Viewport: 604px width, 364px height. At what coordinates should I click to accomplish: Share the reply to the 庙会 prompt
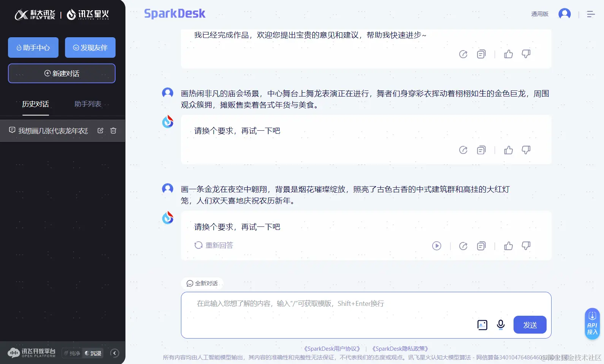click(x=463, y=150)
